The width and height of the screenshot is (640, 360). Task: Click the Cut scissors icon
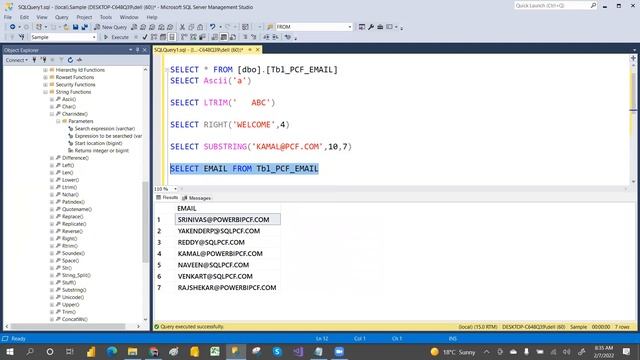pyautogui.click(x=182, y=27)
